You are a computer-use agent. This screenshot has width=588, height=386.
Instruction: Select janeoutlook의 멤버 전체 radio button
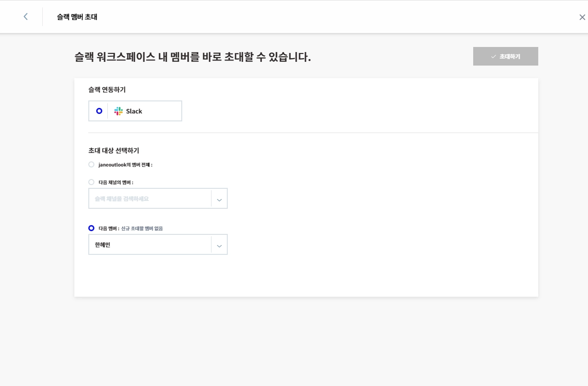pos(91,164)
